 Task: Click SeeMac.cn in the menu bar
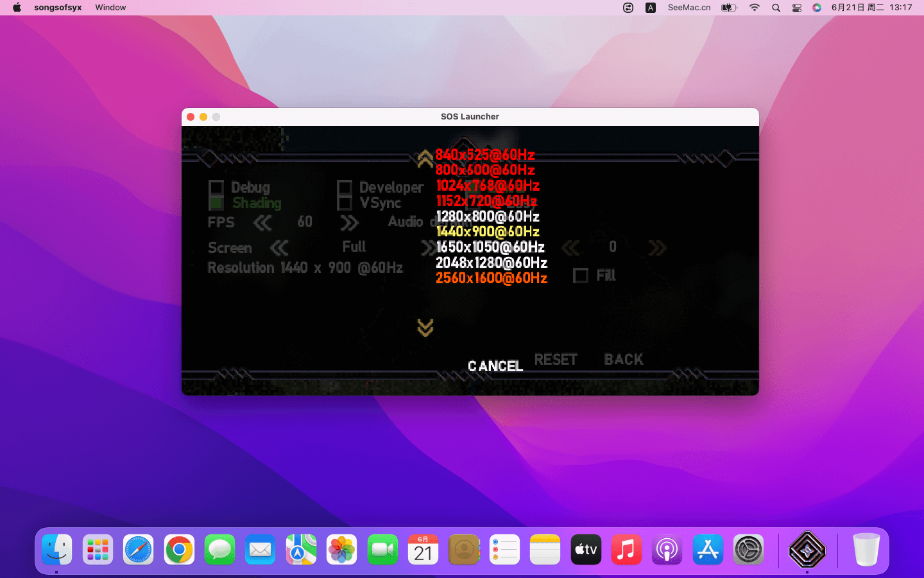(689, 8)
